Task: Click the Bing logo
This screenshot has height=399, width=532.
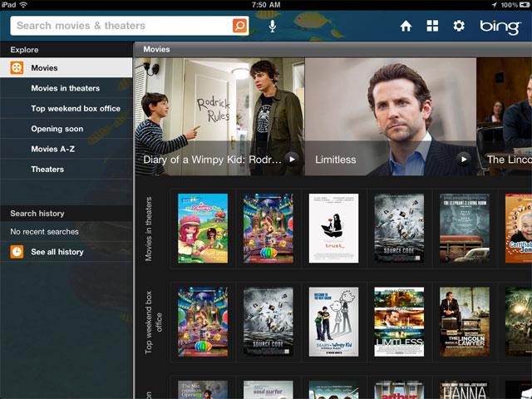Action: tap(500, 27)
